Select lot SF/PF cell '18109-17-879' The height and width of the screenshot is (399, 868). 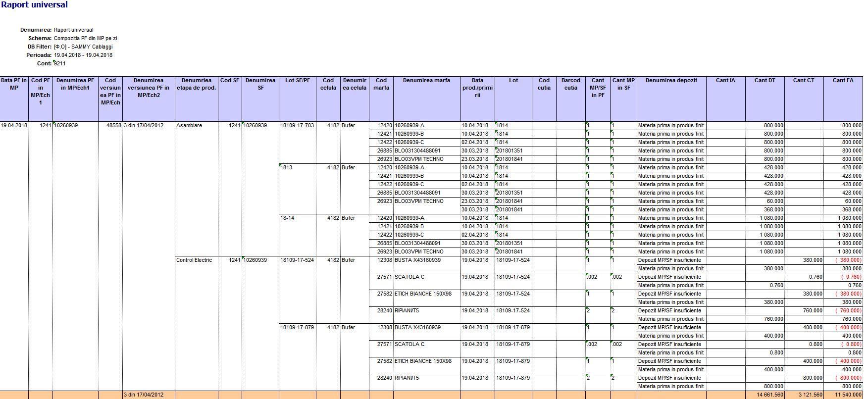297,327
